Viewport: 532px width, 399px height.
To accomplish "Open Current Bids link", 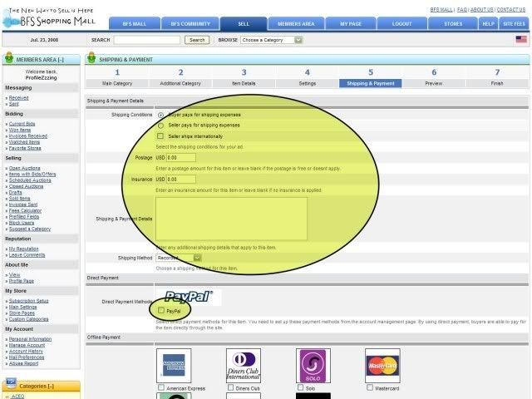I will pos(22,124).
